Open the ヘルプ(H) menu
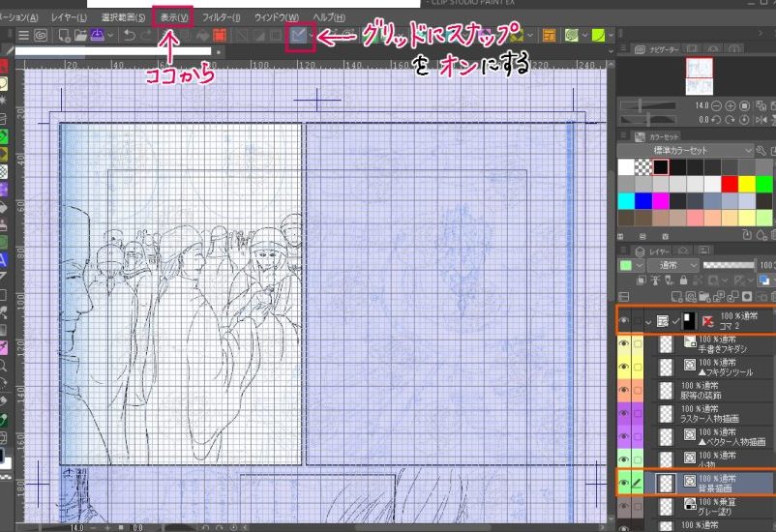776x532 pixels. coord(329,17)
